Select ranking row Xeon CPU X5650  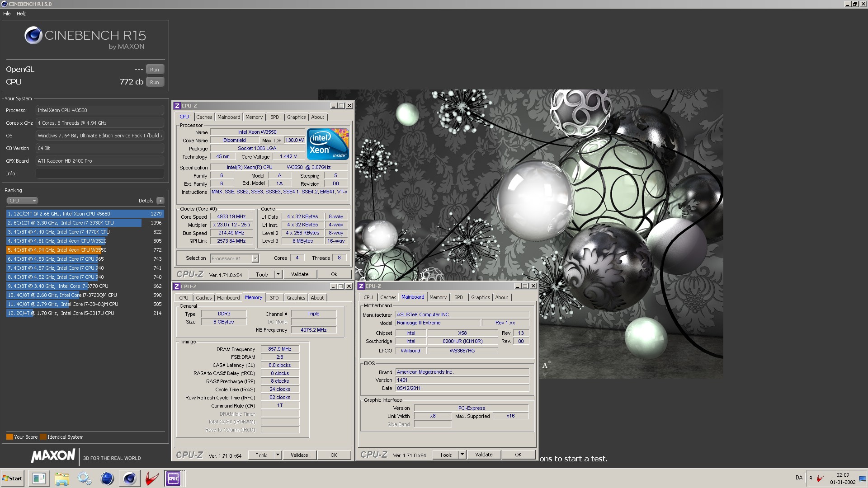(x=85, y=214)
